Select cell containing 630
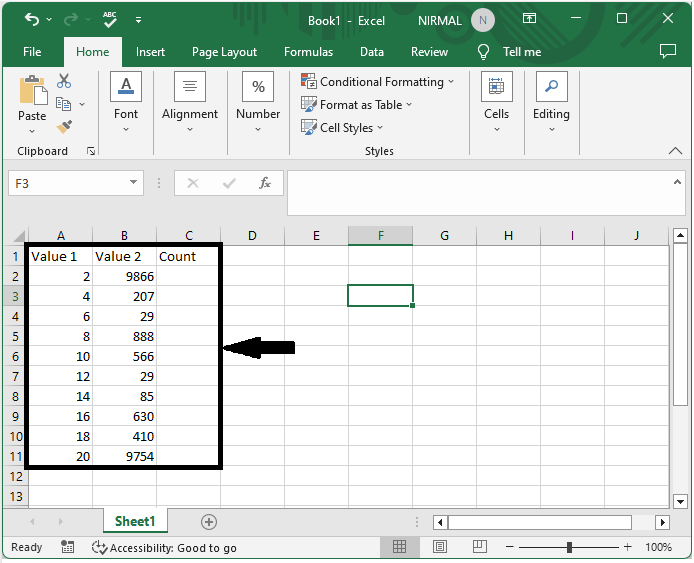 pos(124,416)
